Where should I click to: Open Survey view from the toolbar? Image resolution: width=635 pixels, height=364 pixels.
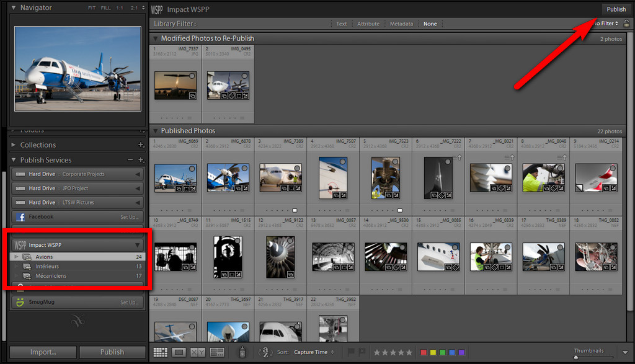(217, 352)
